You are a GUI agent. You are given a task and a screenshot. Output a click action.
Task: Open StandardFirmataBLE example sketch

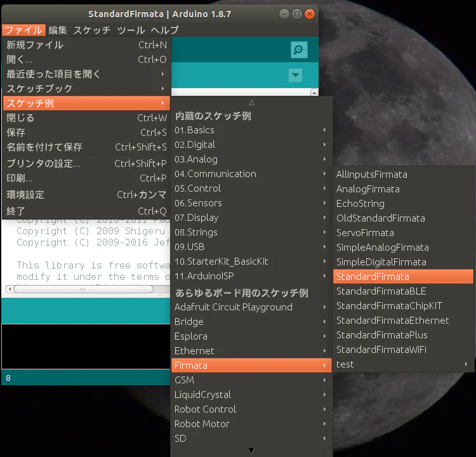click(x=403, y=291)
